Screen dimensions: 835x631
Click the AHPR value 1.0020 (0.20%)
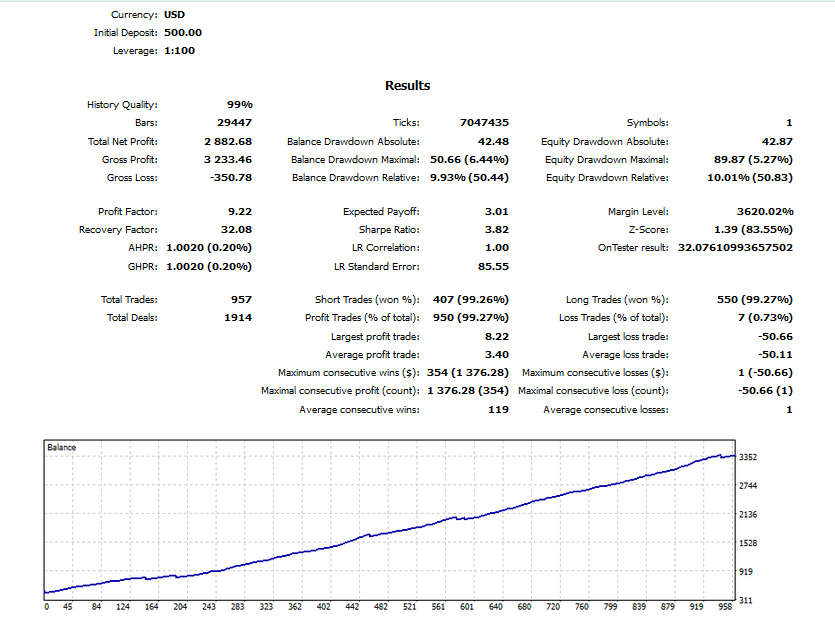(209, 248)
